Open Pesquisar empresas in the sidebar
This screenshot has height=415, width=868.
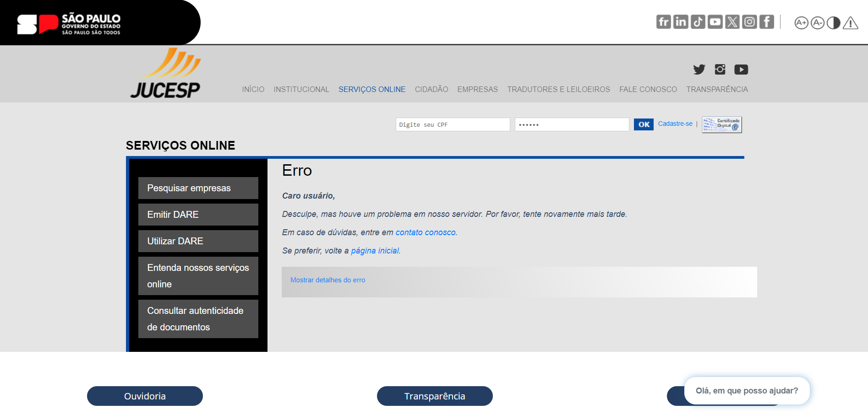[198, 188]
